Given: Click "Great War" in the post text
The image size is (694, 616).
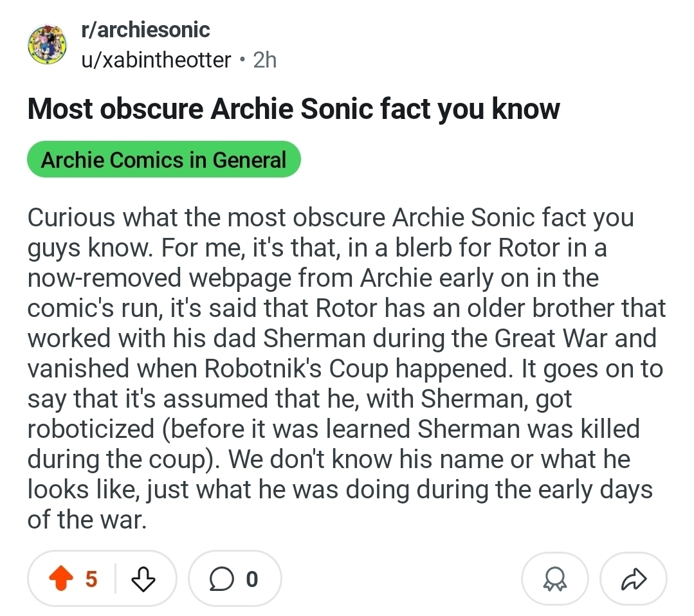Looking at the screenshot, I should 543,338.
